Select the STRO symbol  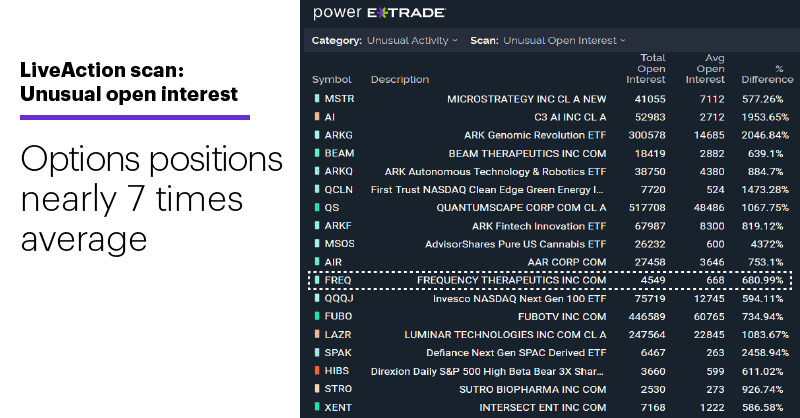coord(338,389)
